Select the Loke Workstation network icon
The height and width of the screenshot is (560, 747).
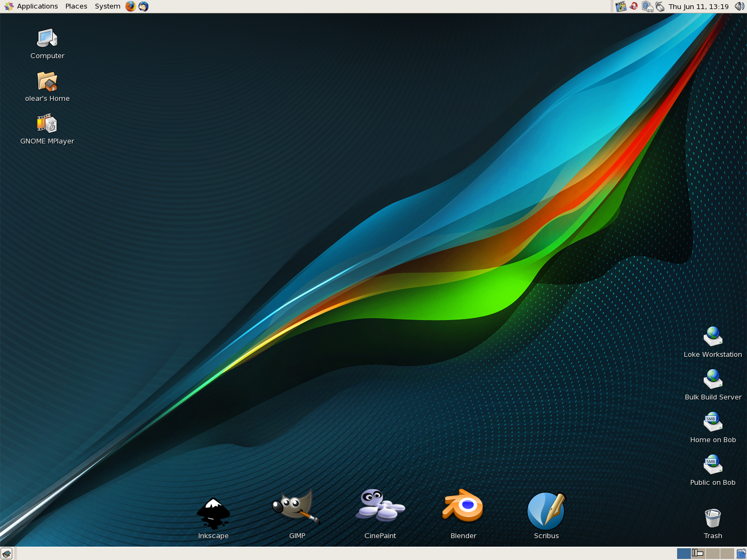[x=713, y=337]
